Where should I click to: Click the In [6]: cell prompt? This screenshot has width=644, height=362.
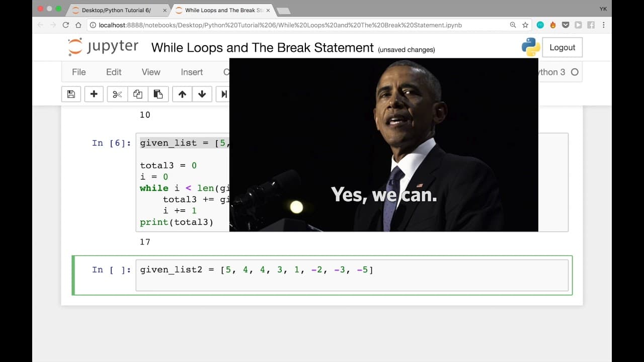(x=111, y=143)
